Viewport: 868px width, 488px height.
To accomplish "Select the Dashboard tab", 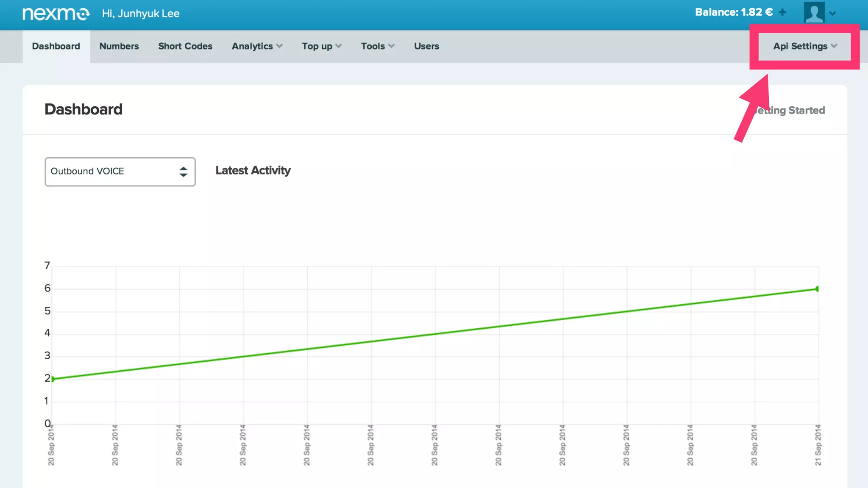I will 56,46.
